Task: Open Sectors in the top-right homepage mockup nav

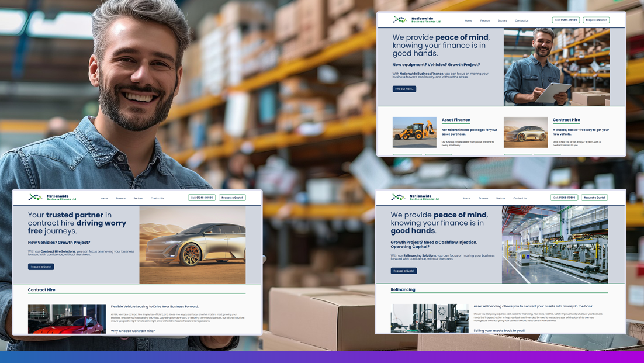Action: pyautogui.click(x=503, y=20)
